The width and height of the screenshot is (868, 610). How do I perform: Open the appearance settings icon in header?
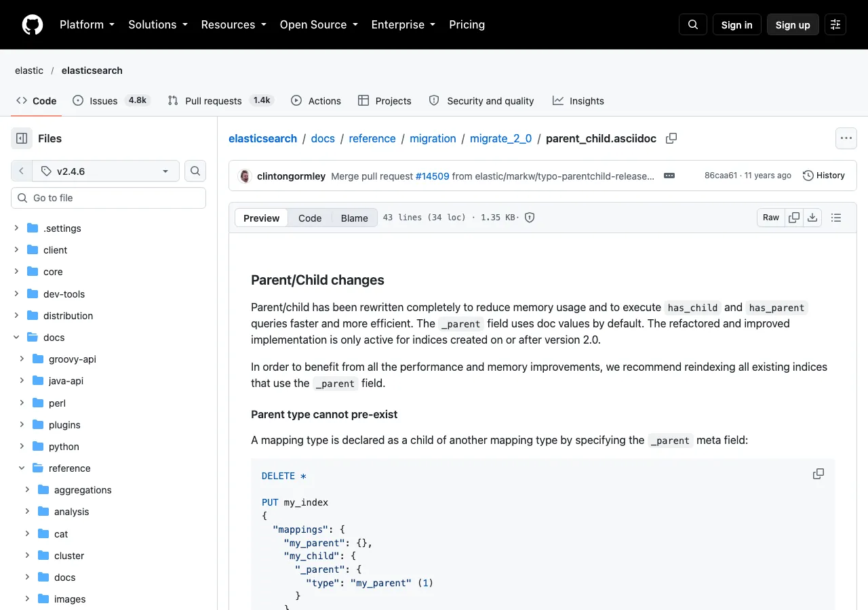(x=835, y=24)
